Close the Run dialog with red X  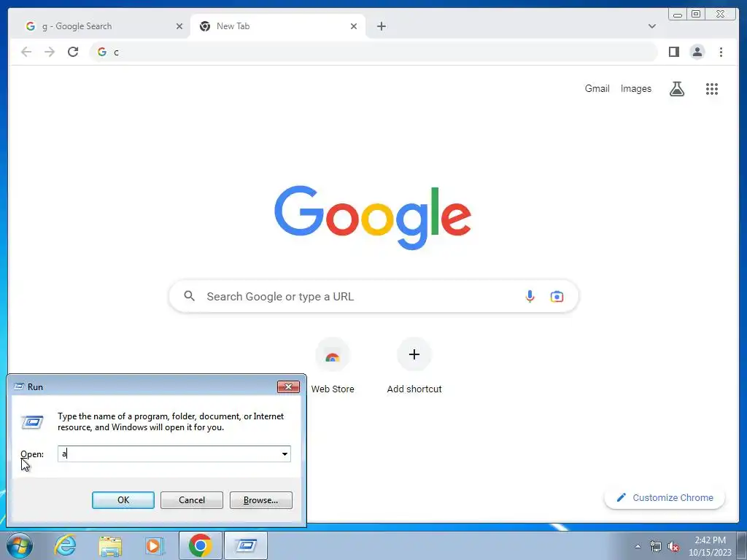tap(288, 386)
